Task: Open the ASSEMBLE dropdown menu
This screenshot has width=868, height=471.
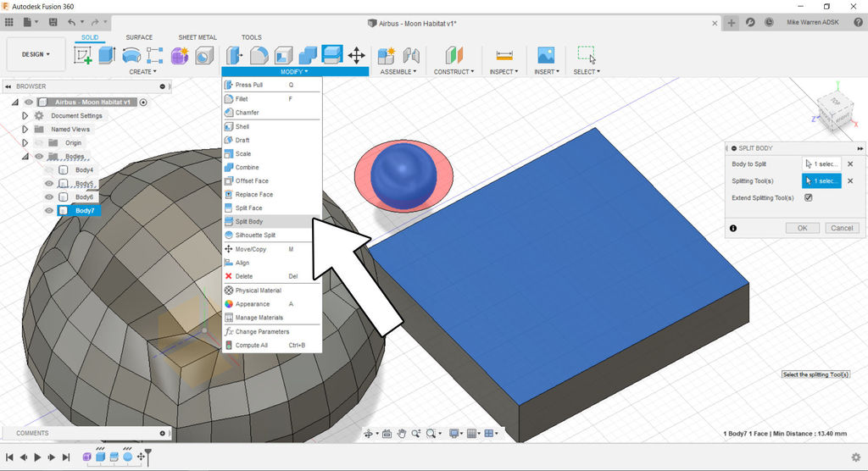Action: pos(398,72)
